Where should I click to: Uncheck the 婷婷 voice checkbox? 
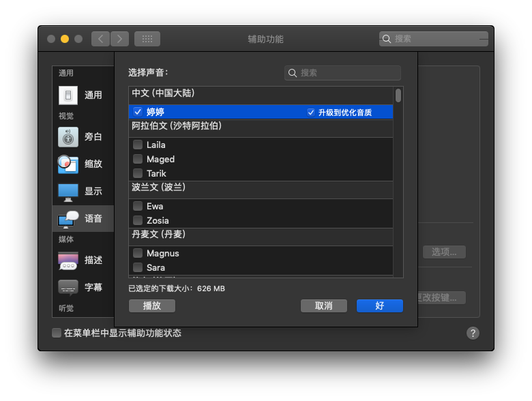pyautogui.click(x=138, y=112)
